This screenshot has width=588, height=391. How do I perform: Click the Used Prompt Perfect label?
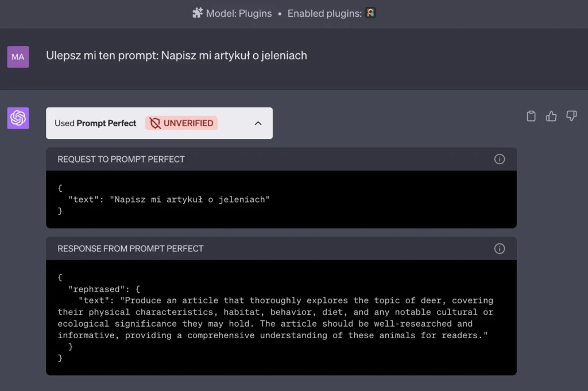95,123
